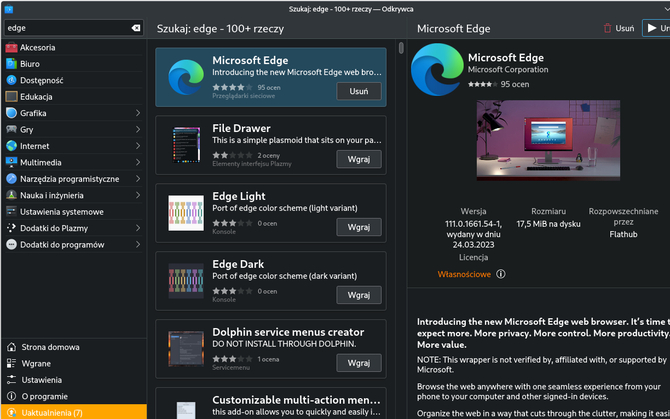This screenshot has height=419, width=670.
Task: Click the Wgrane installed icon
Action: pos(12,363)
